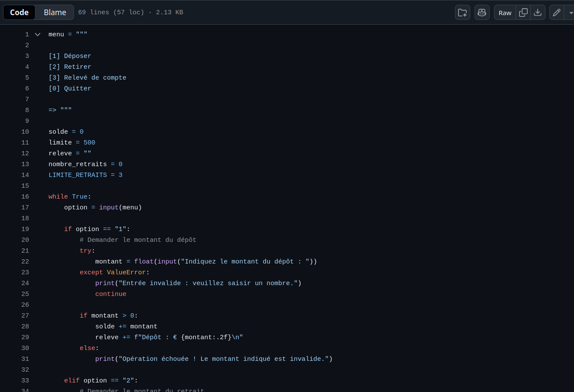
Task: Edit this file with pencil icon
Action: pos(557,13)
